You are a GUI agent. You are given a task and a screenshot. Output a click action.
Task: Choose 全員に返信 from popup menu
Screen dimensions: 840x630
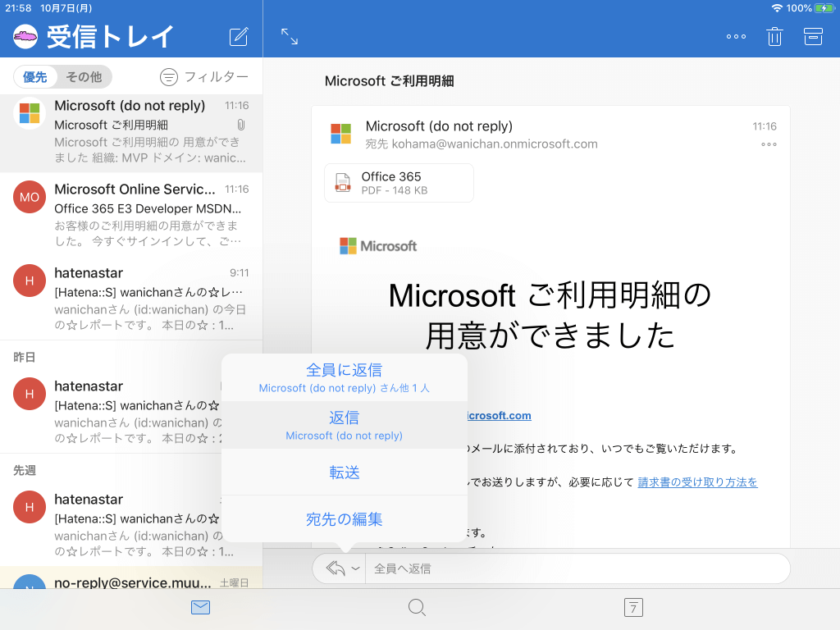click(x=345, y=377)
